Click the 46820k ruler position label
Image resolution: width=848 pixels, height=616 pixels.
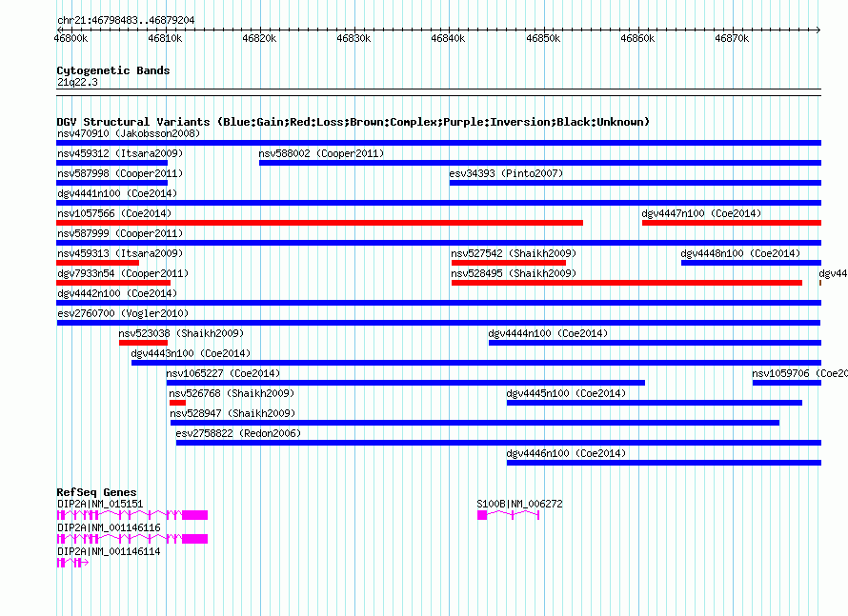(x=259, y=38)
